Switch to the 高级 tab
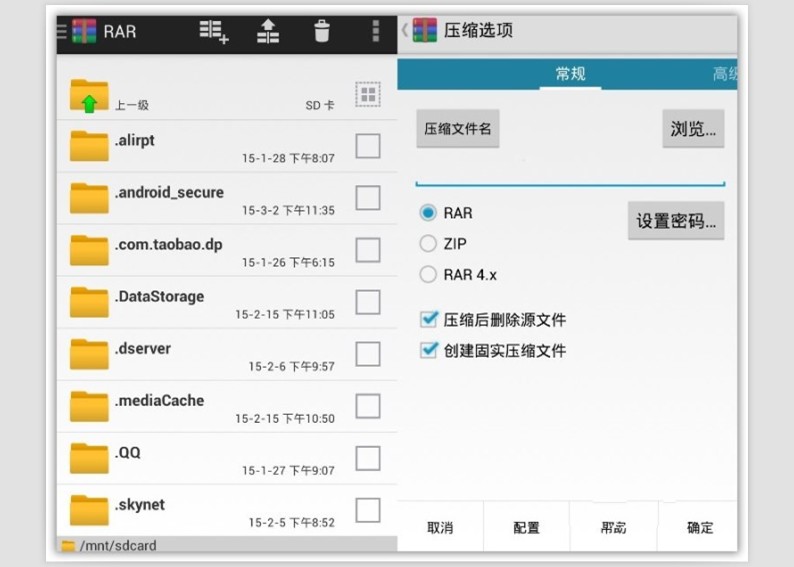Screen dimensions: 794x567 pyautogui.click(x=725, y=74)
